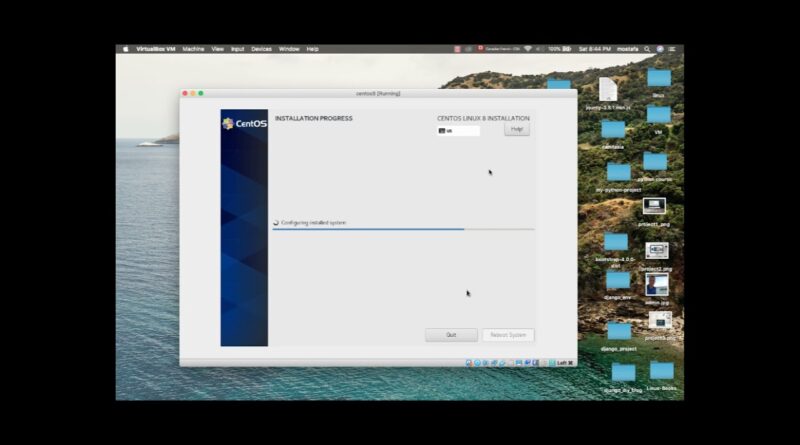Open the VirtualBox VM menu
This screenshot has width=800, height=445.
(x=156, y=49)
